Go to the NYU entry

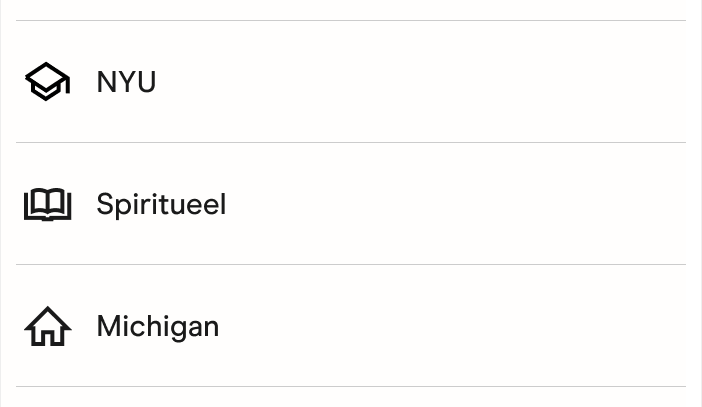point(350,82)
